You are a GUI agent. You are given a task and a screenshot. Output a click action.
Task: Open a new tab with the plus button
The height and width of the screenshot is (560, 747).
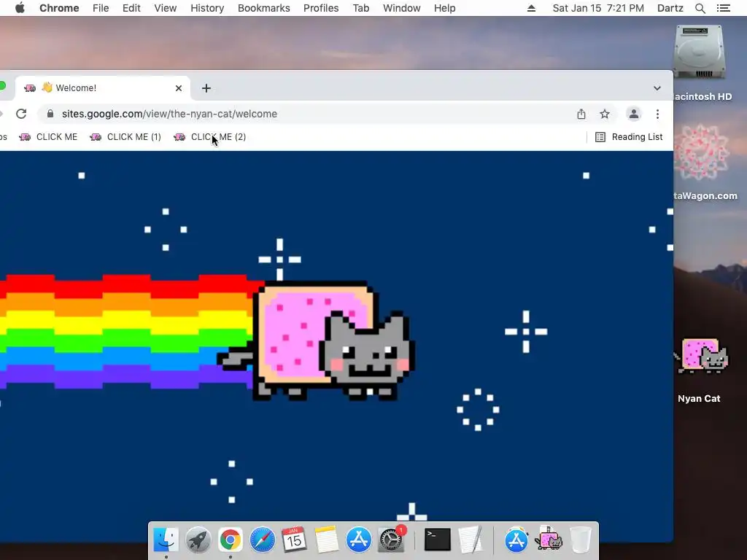pos(206,88)
